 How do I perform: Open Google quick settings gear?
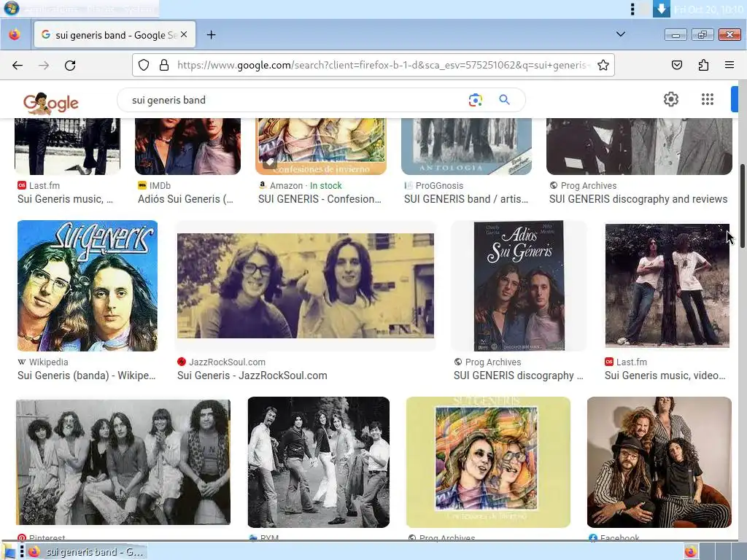[671, 99]
